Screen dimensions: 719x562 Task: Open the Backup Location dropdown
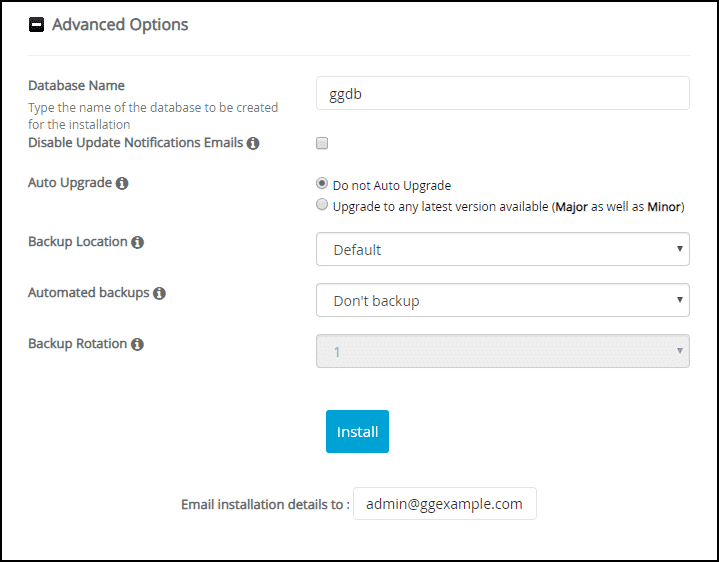coord(503,249)
